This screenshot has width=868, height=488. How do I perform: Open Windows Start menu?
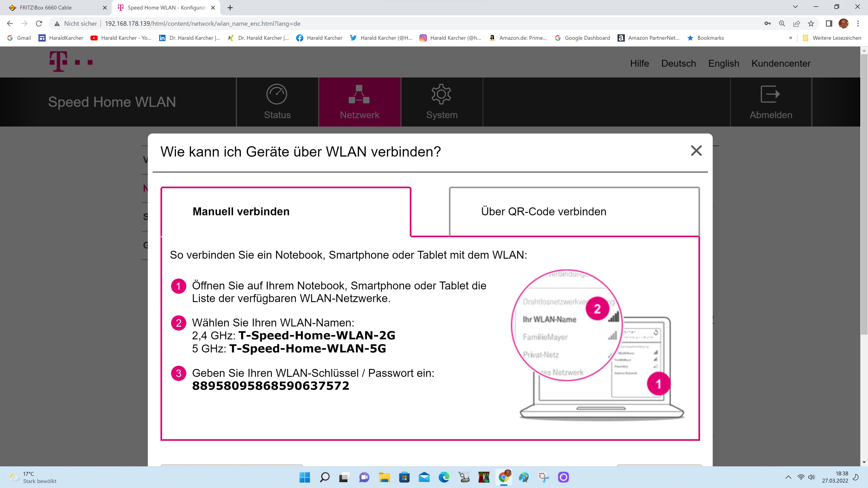[305, 477]
